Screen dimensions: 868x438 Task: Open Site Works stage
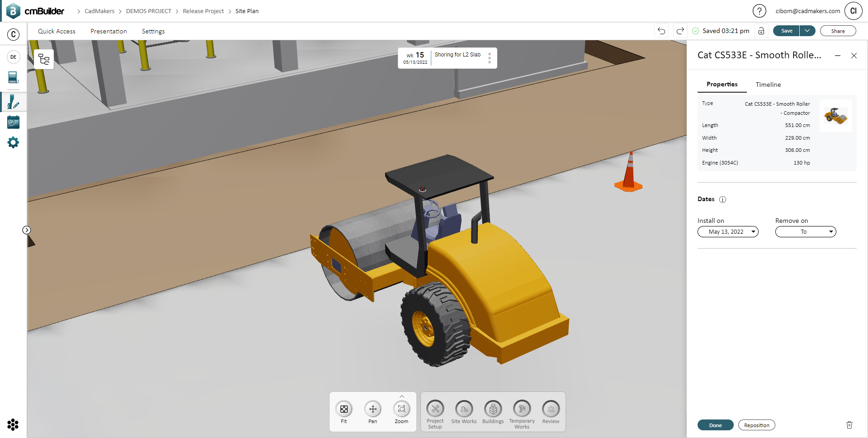(464, 412)
